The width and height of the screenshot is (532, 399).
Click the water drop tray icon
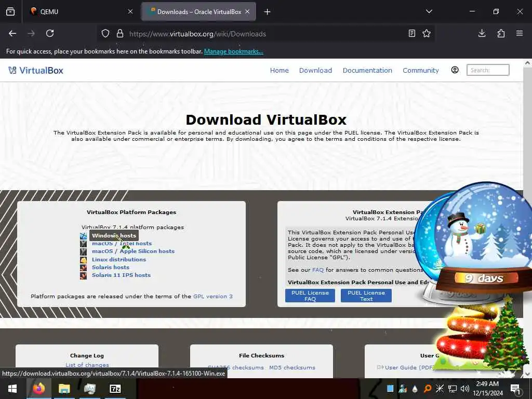[415, 389]
